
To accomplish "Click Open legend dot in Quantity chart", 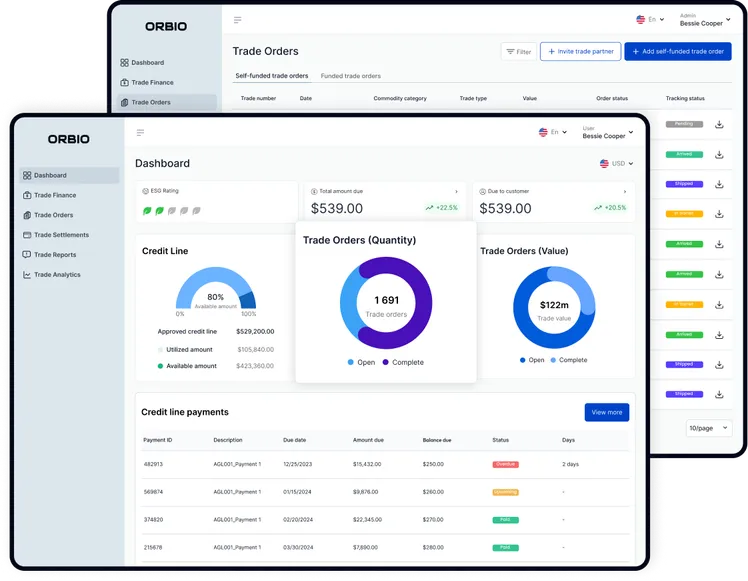I will pos(351,362).
